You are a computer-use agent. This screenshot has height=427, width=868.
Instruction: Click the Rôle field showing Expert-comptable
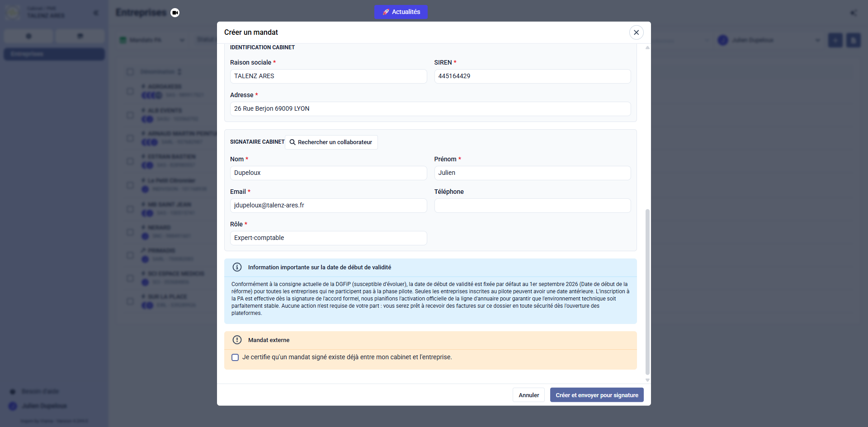point(328,238)
